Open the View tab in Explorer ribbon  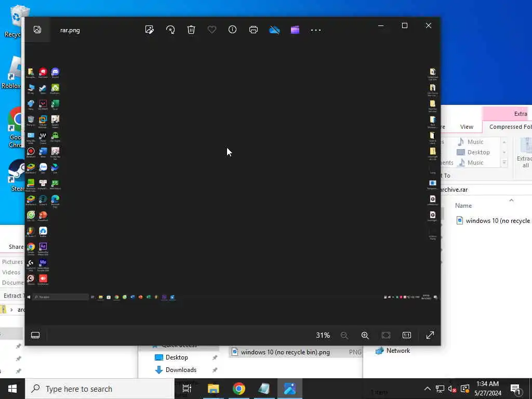pyautogui.click(x=467, y=127)
